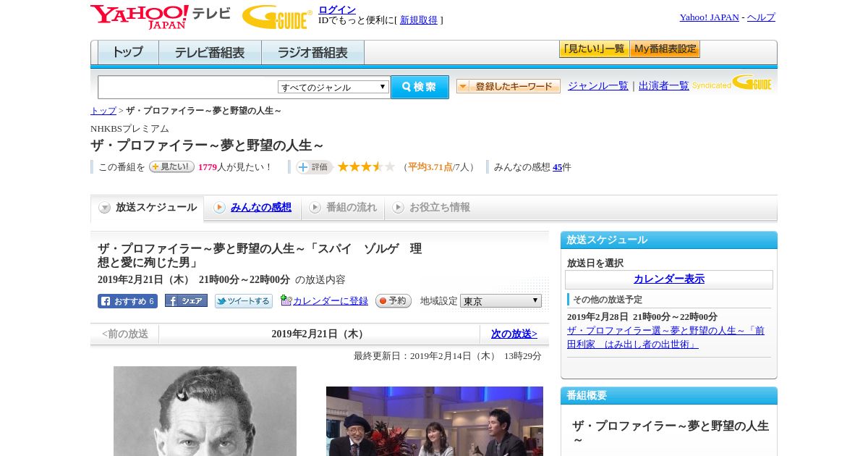Click the Facebook おすすめ button
The width and height of the screenshot is (868, 456).
coord(127,301)
